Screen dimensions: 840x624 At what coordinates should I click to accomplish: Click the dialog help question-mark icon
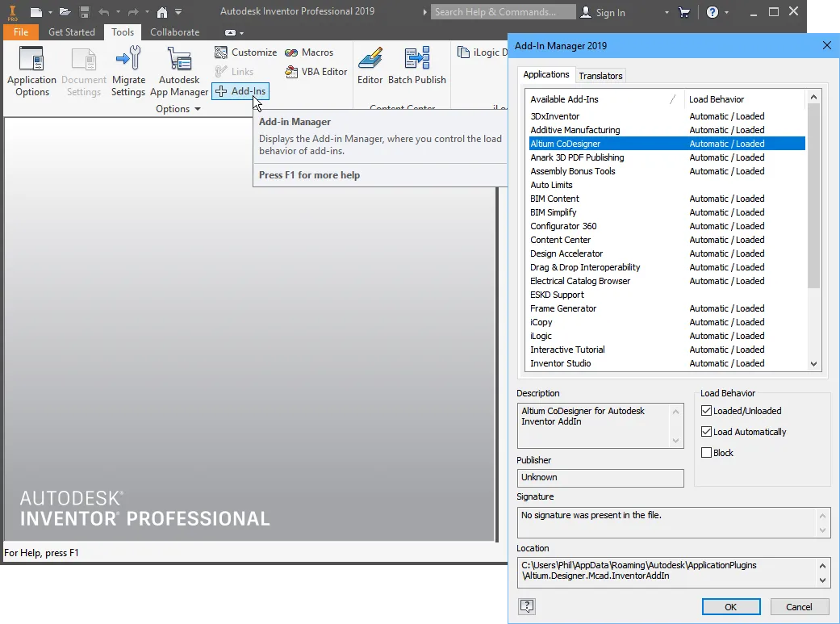point(527,606)
